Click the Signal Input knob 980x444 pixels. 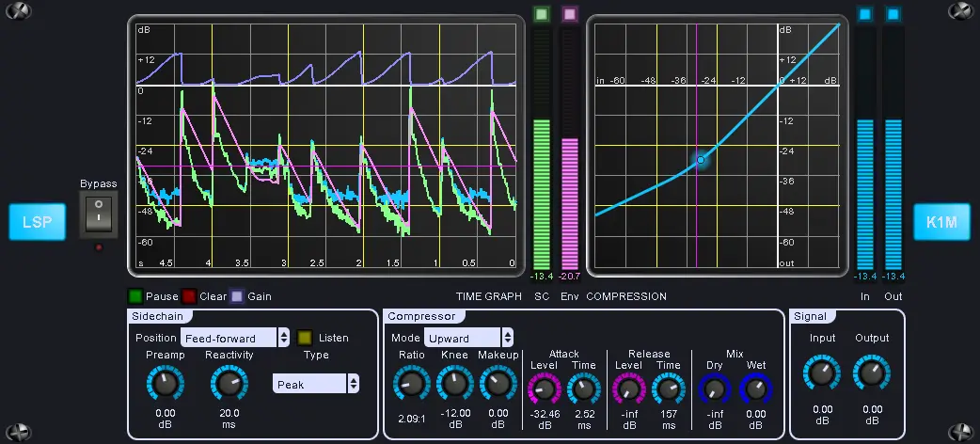click(x=822, y=373)
